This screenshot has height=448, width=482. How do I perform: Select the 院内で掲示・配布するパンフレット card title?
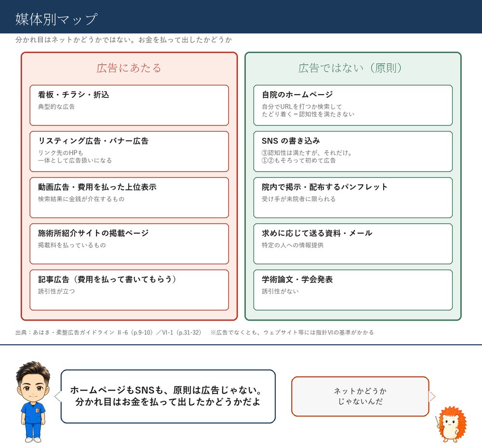coord(324,187)
